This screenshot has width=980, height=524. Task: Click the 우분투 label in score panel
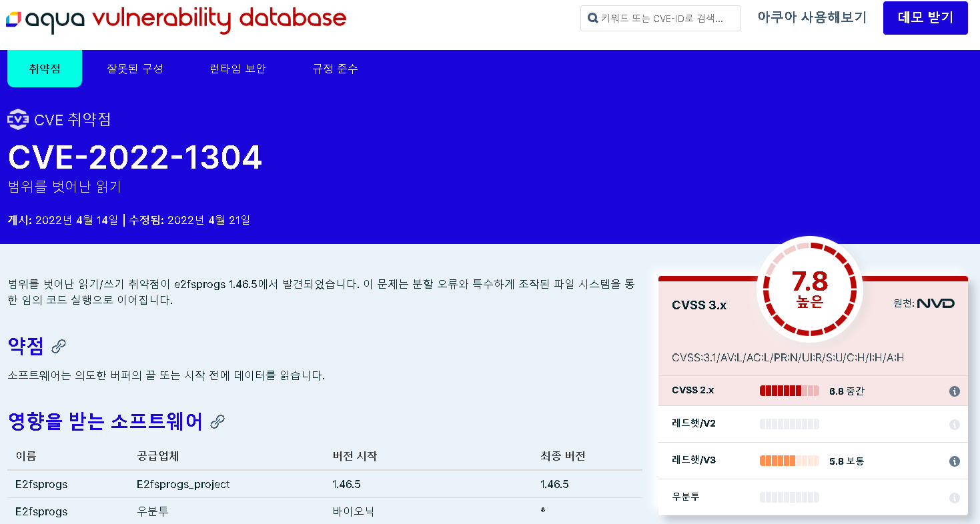(685, 497)
